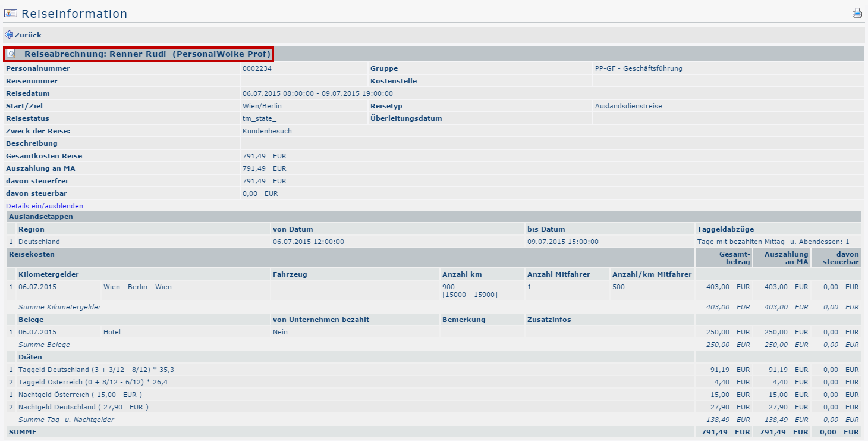The image size is (868, 441).
Task: Select the Reisedatum date range value
Action: pyautogui.click(x=317, y=93)
